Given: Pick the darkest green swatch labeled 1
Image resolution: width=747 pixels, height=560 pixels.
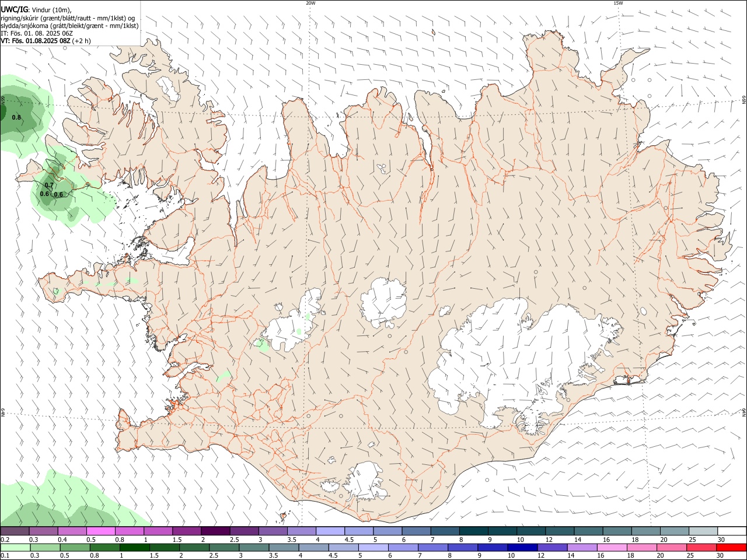Looking at the screenshot, I should 135,547.
